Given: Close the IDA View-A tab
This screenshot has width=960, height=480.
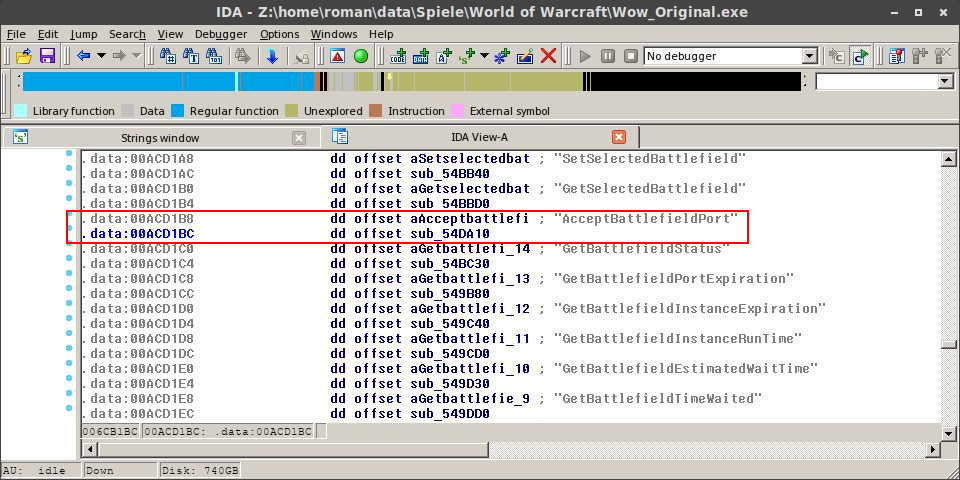Looking at the screenshot, I should click(x=619, y=137).
